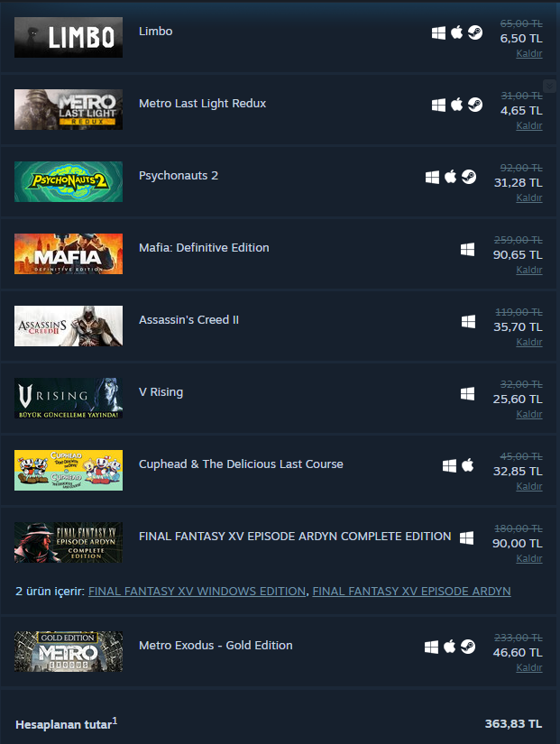This screenshot has height=744, width=560.
Task: Open the Psychonauts 2 cover thumbnail
Action: [69, 182]
